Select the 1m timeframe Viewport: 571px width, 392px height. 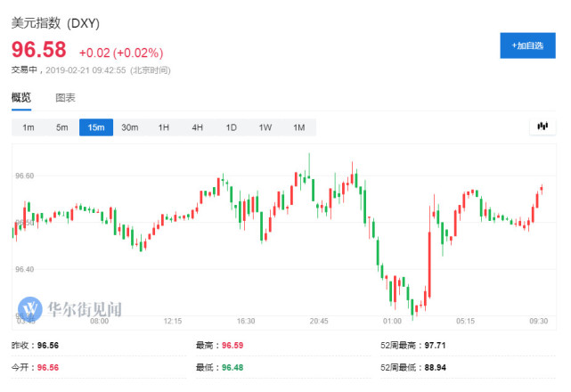pyautogui.click(x=29, y=127)
